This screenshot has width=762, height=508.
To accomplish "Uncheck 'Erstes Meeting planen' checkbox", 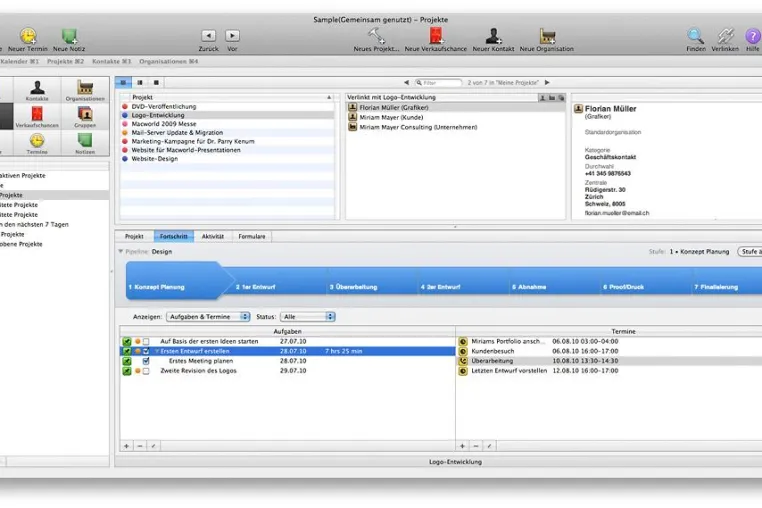I will [x=146, y=361].
